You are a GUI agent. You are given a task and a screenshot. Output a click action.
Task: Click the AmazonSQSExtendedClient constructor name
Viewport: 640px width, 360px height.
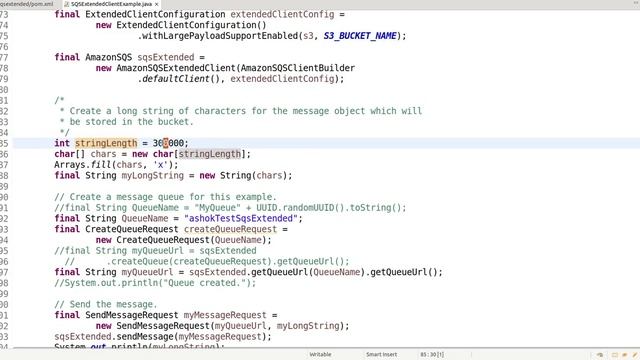pos(176,68)
